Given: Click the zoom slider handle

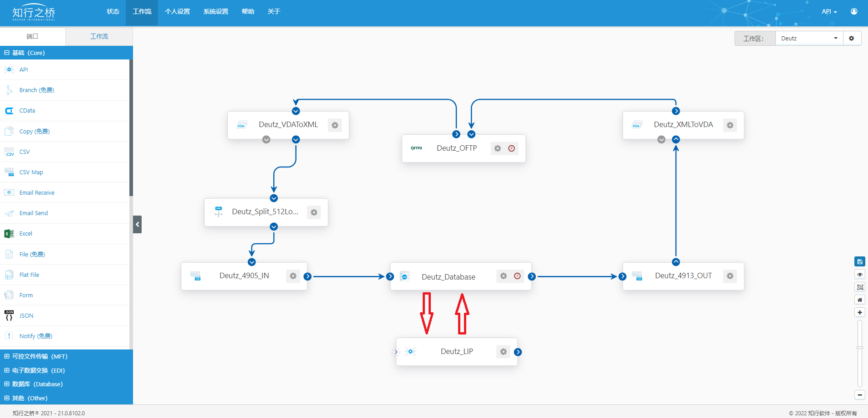Looking at the screenshot, I should point(859,348).
